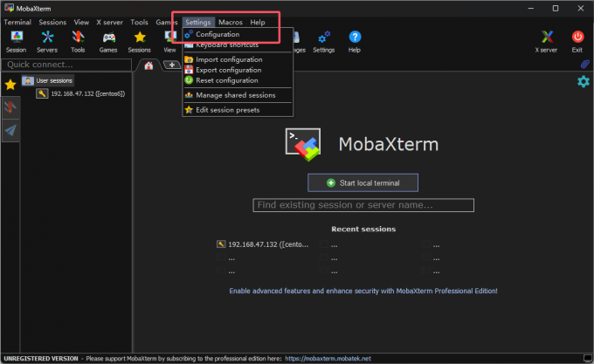This screenshot has width=594, height=364.
Task: Click the Start local terminal button
Action: coord(363,182)
